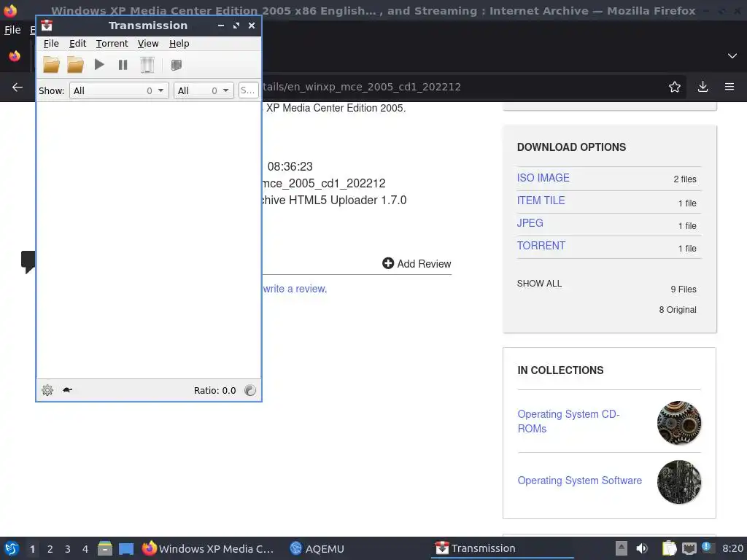This screenshot has width=747, height=560.
Task: Open file manager icon in taskbar
Action: pyautogui.click(x=105, y=548)
